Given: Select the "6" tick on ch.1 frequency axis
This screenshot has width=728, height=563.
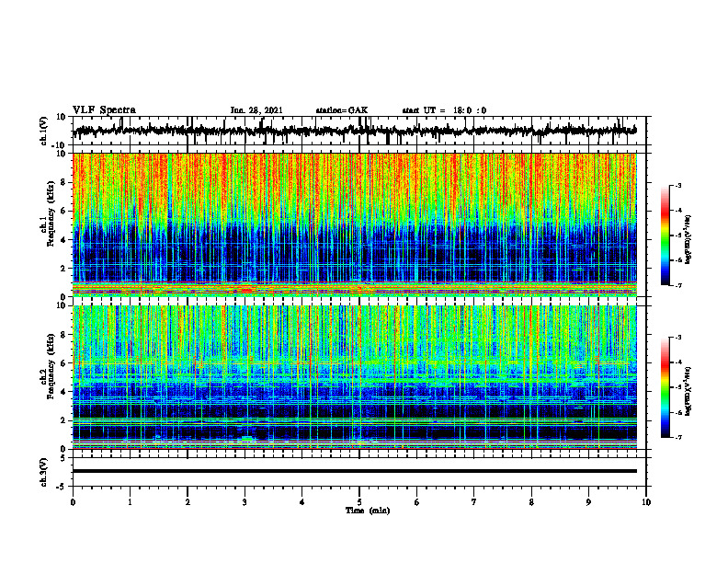Looking at the screenshot, I should pyautogui.click(x=64, y=211).
